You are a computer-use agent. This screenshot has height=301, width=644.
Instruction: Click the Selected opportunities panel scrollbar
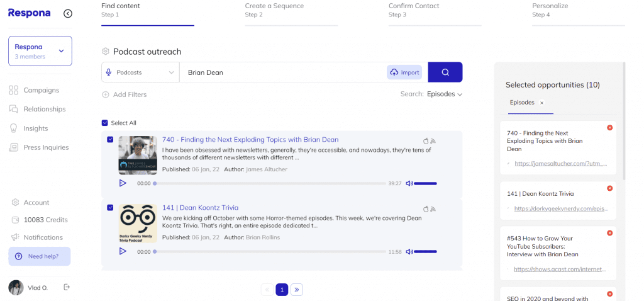pyautogui.click(x=625, y=121)
